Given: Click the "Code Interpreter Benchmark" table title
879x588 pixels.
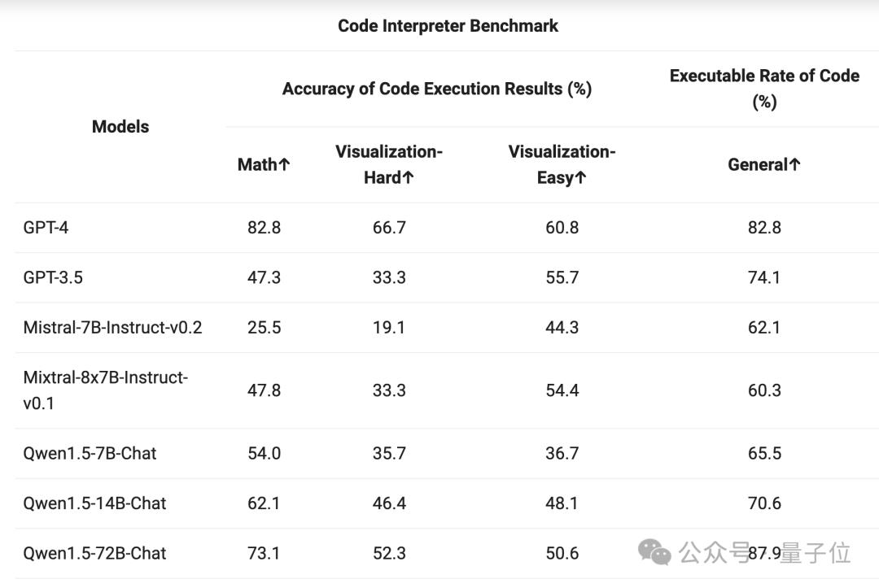Looking at the screenshot, I should (x=448, y=26).
